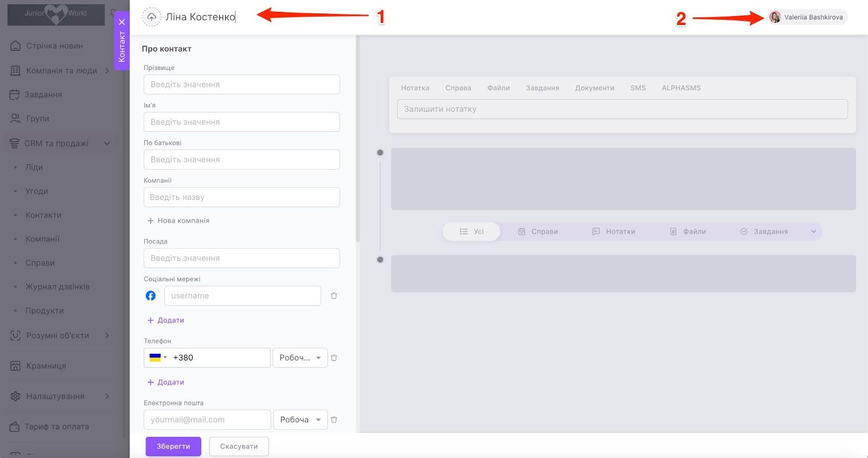Switch to the Завдання activity tab
The image size is (868, 458).
pos(542,88)
